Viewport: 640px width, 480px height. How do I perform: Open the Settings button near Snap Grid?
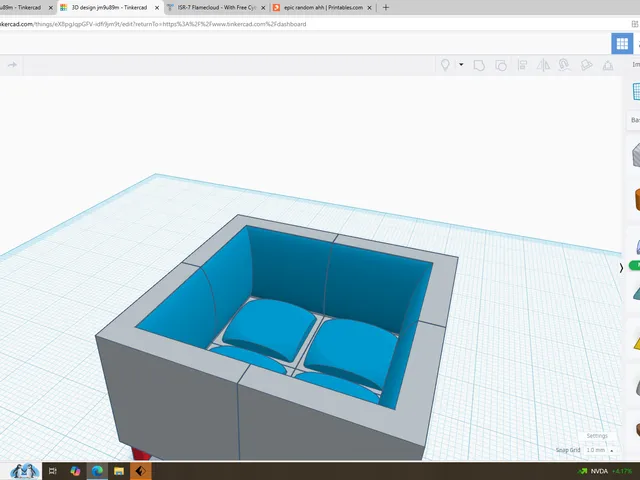click(597, 436)
